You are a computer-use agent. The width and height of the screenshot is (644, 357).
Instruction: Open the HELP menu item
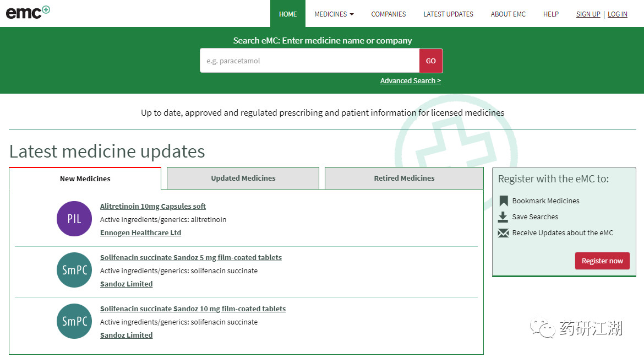pos(551,14)
